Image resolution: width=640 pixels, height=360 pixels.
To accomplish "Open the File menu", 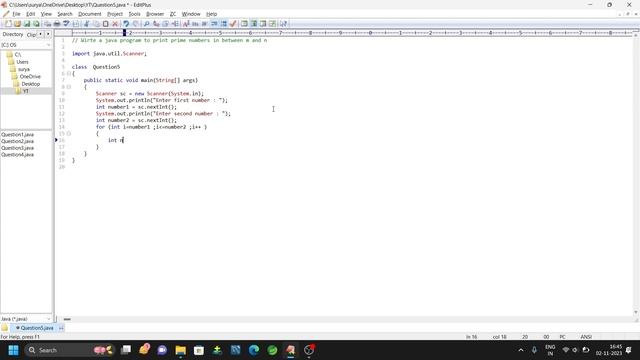I will point(16,14).
